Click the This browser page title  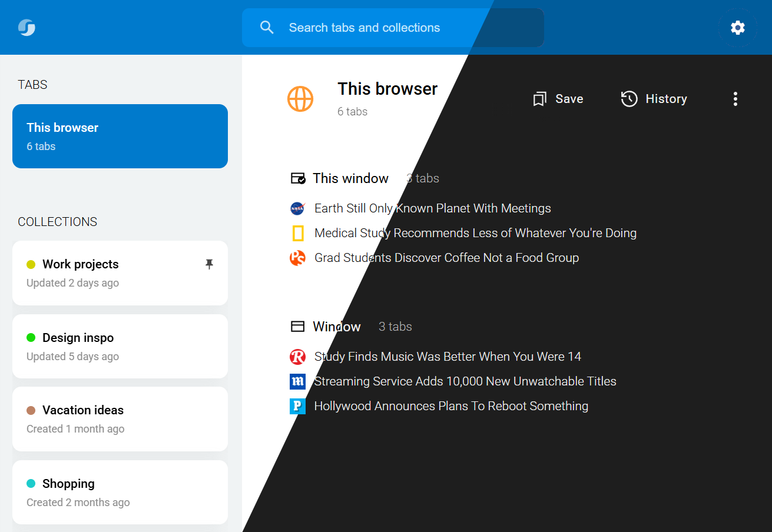pyautogui.click(x=387, y=89)
